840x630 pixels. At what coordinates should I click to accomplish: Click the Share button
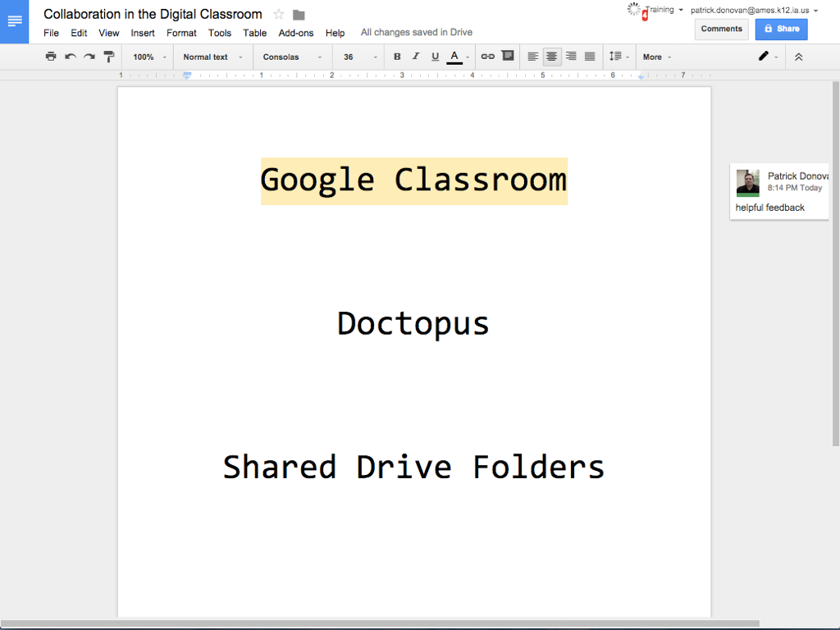coord(780,29)
